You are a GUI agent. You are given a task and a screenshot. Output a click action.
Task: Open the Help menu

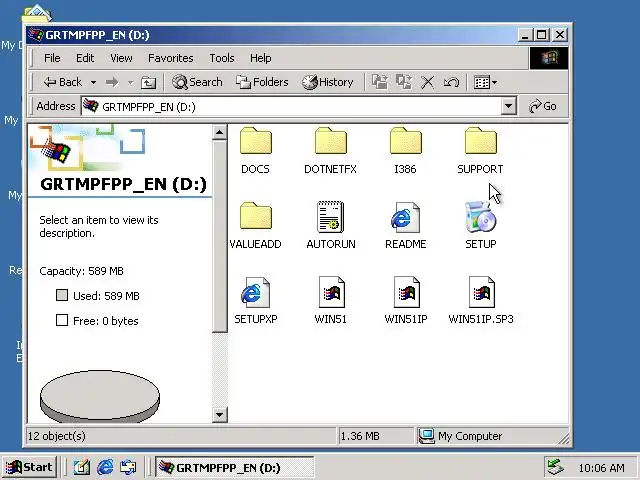point(260,58)
